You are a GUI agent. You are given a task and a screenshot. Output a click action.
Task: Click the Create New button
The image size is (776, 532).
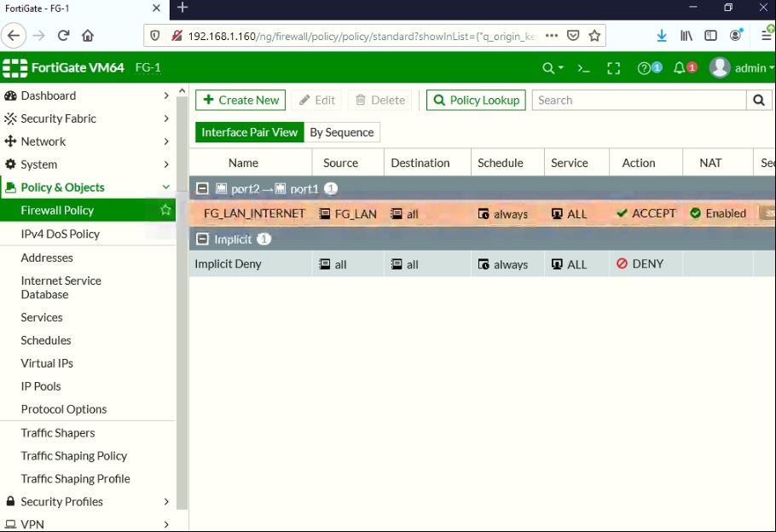[x=240, y=100]
